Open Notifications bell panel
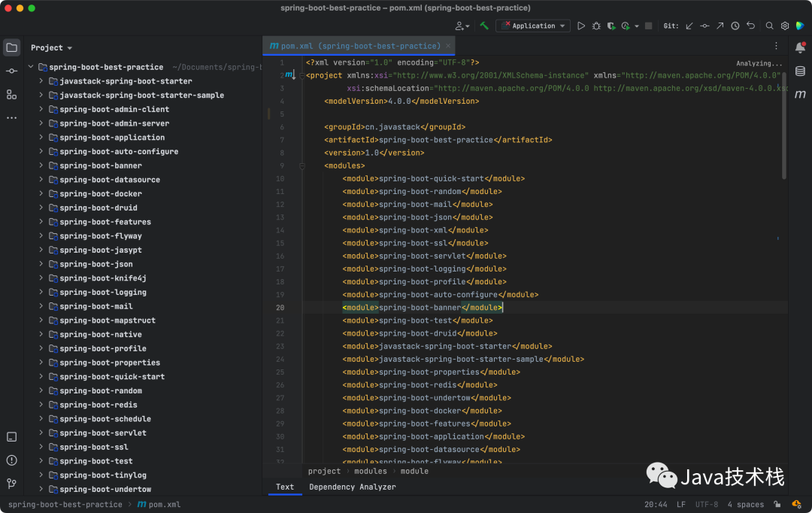Screen dimensions: 812x513 800,47
